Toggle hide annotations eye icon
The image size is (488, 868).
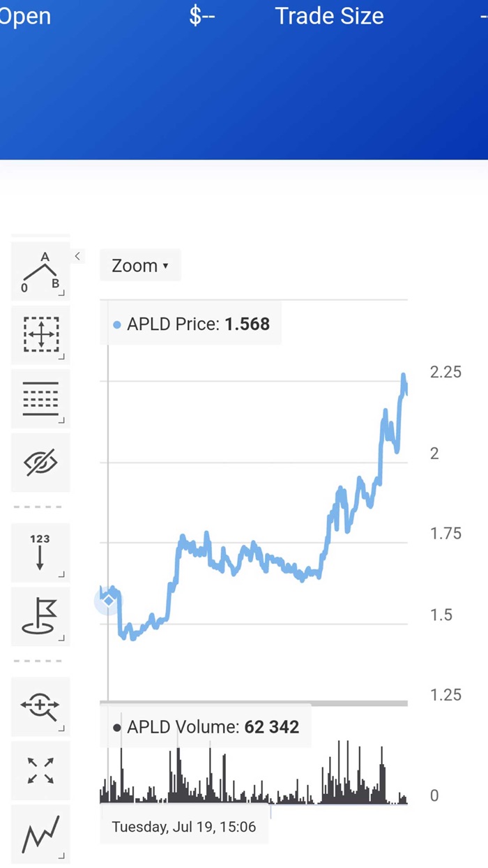click(40, 463)
